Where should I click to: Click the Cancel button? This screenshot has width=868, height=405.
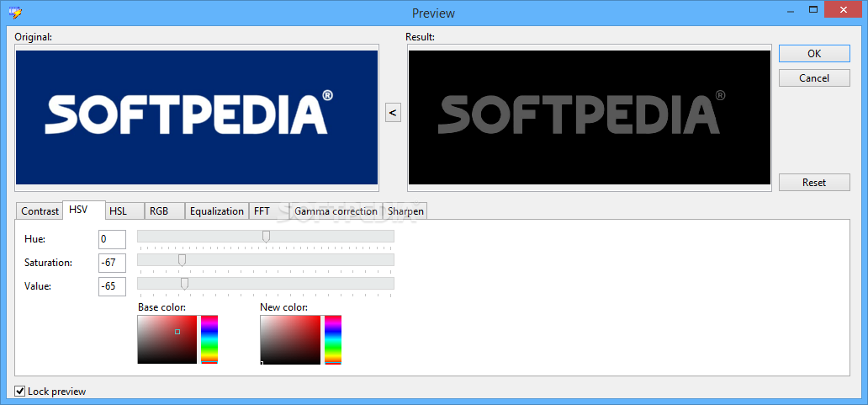coord(814,78)
